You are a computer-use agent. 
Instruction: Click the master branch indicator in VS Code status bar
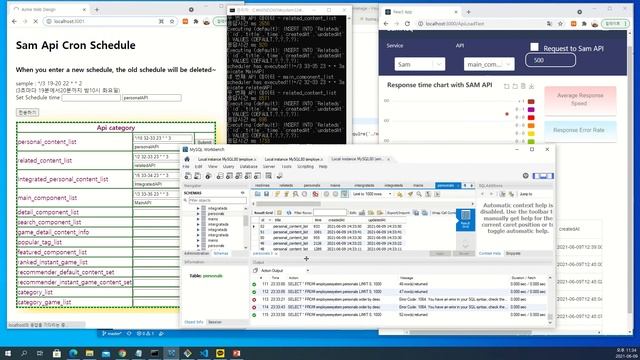(x=111, y=333)
